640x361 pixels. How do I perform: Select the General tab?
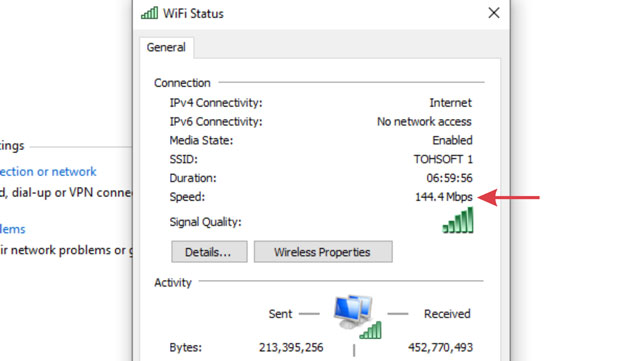pos(166,47)
